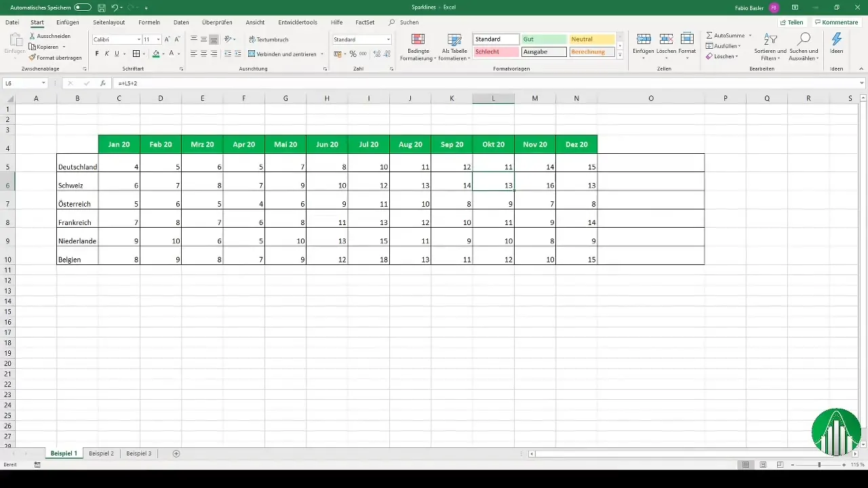Expand the cell styles gallery
The width and height of the screenshot is (868, 488).
click(x=620, y=55)
